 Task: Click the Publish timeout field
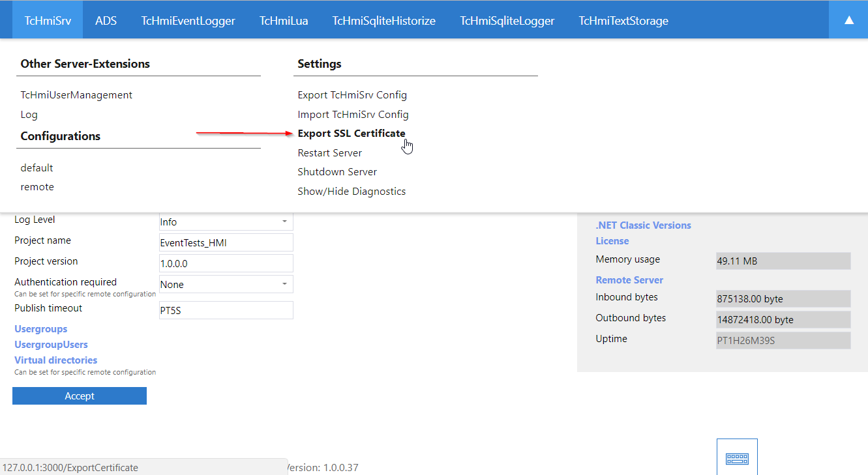(x=226, y=310)
